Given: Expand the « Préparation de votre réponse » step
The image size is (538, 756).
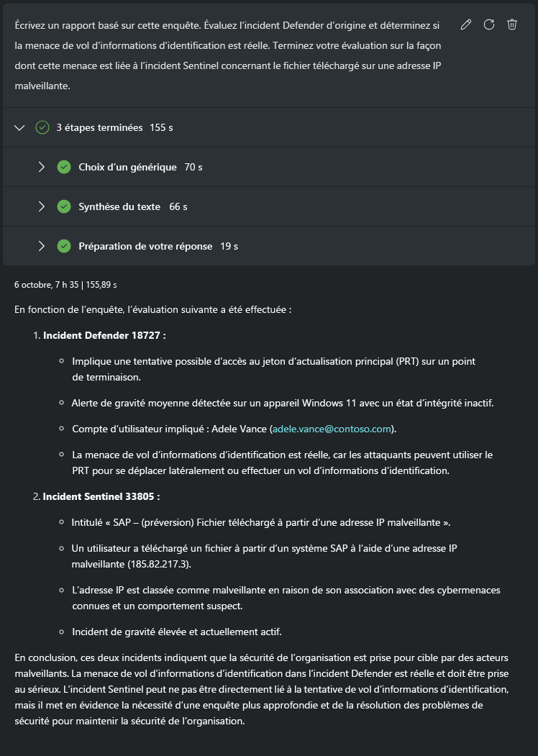Looking at the screenshot, I should (42, 245).
